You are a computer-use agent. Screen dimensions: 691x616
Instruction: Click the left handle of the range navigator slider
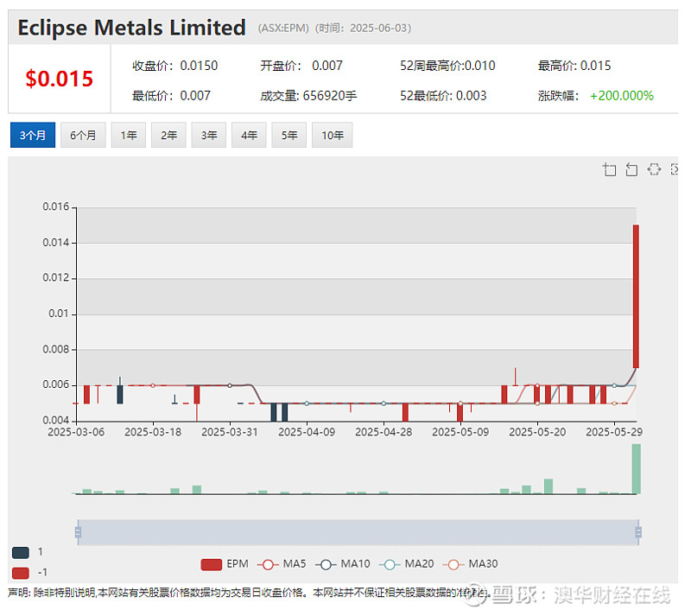tap(79, 533)
